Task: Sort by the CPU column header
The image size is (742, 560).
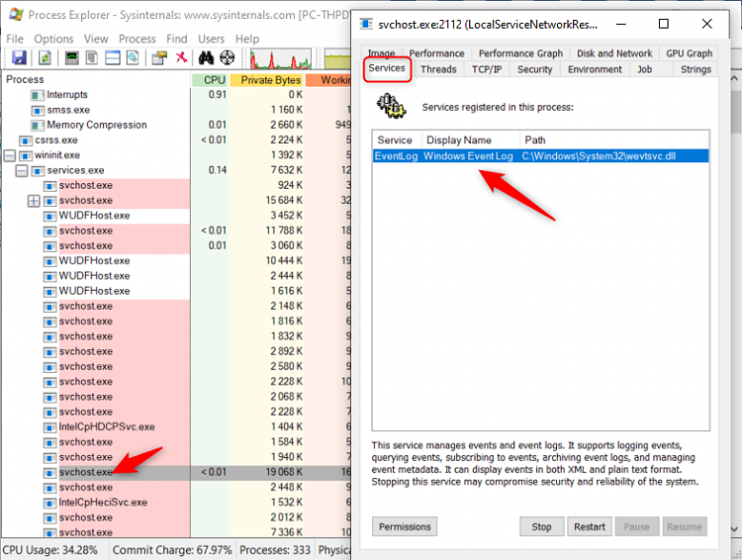Action: tap(210, 80)
